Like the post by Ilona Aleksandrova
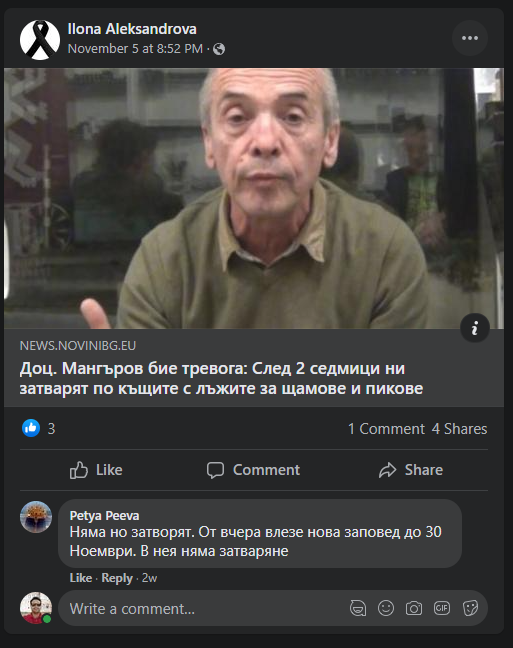513x648 pixels. pos(96,470)
